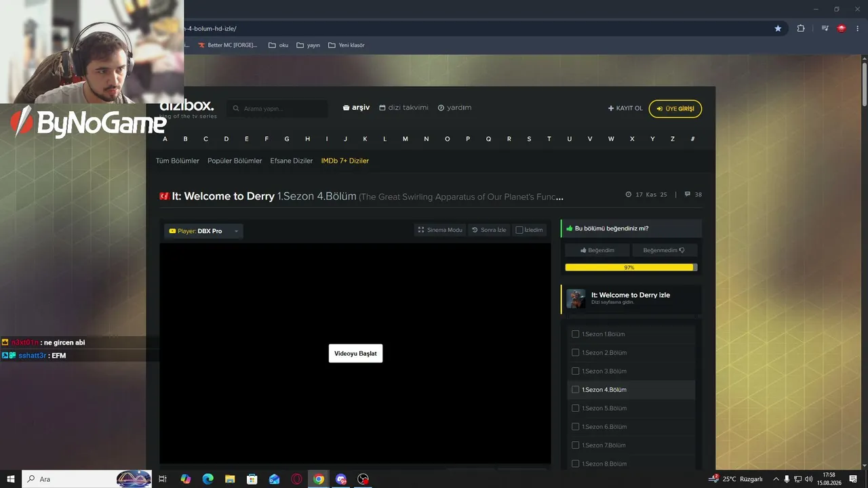Image resolution: width=868 pixels, height=488 pixels.
Task: Enable Sinema Modu
Action: [440, 230]
